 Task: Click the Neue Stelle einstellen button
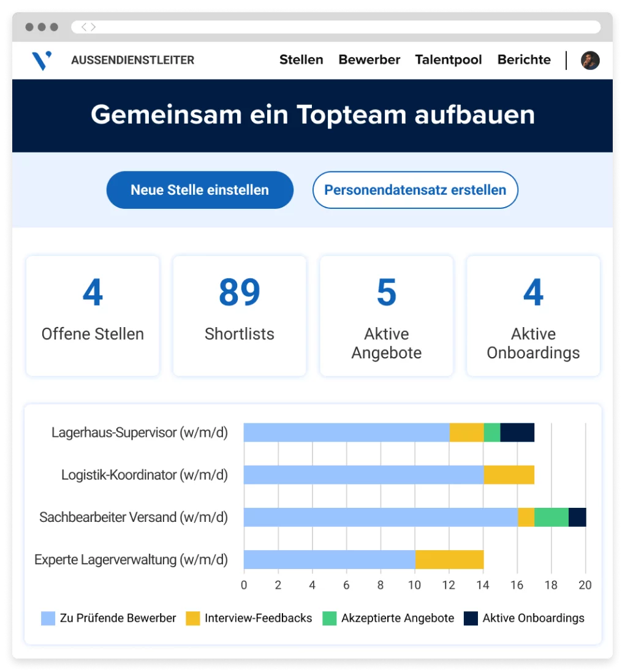[200, 190]
